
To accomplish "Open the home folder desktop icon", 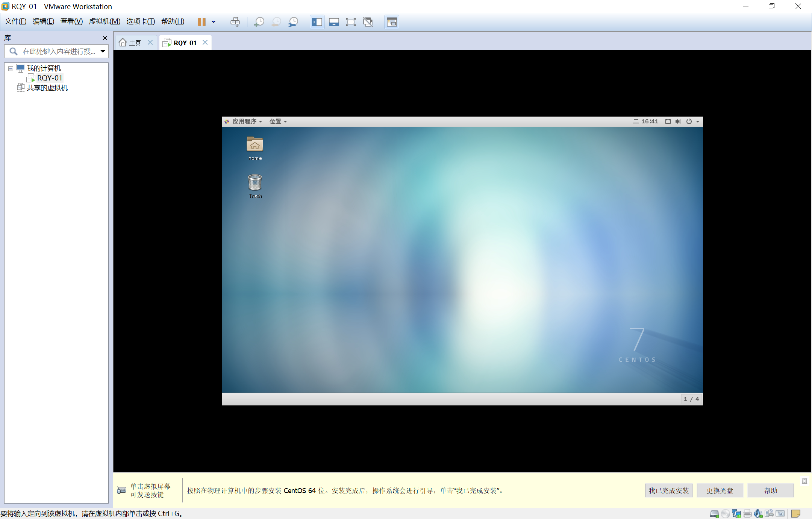I will (255, 149).
